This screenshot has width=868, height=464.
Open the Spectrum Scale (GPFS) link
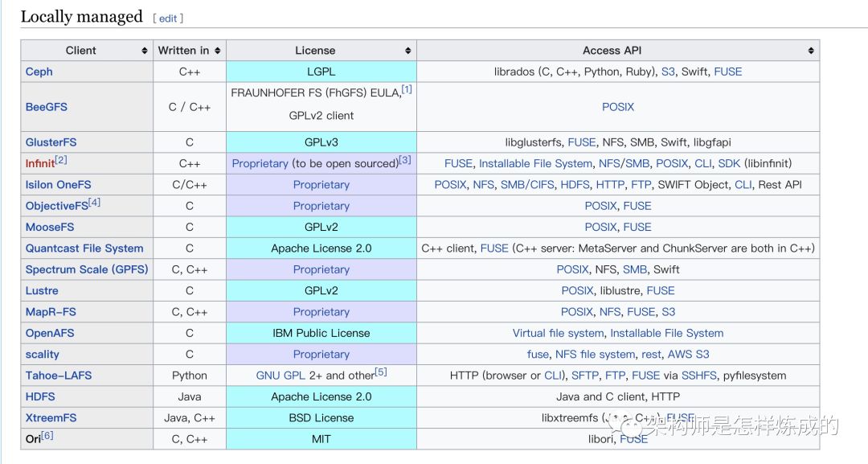(x=87, y=269)
